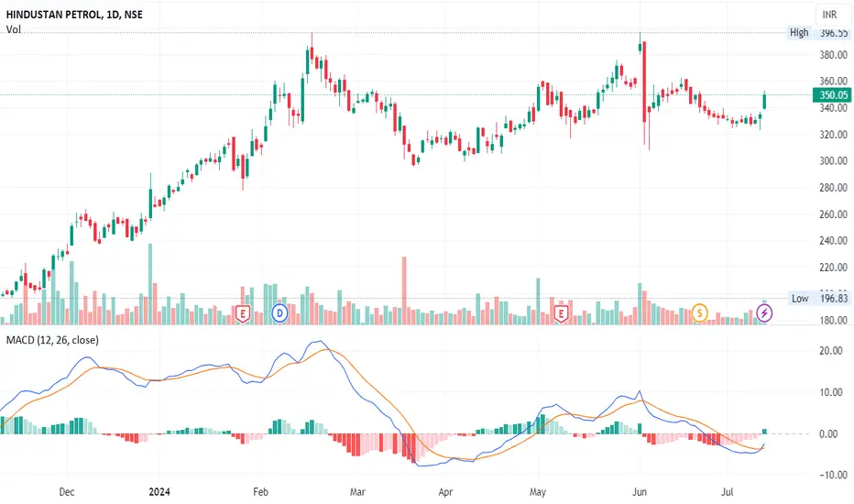This screenshot has width=854, height=504.
Task: Click the red E earnings marker in May
Action: coord(561,313)
